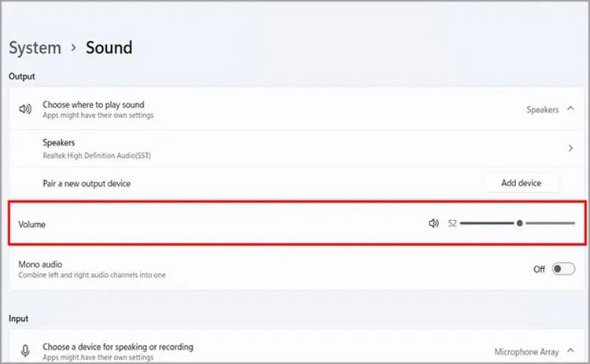Viewport: 590px width, 364px height.
Task: Select the Speakers Realtek High Definition Audio row
Action: tap(97, 149)
